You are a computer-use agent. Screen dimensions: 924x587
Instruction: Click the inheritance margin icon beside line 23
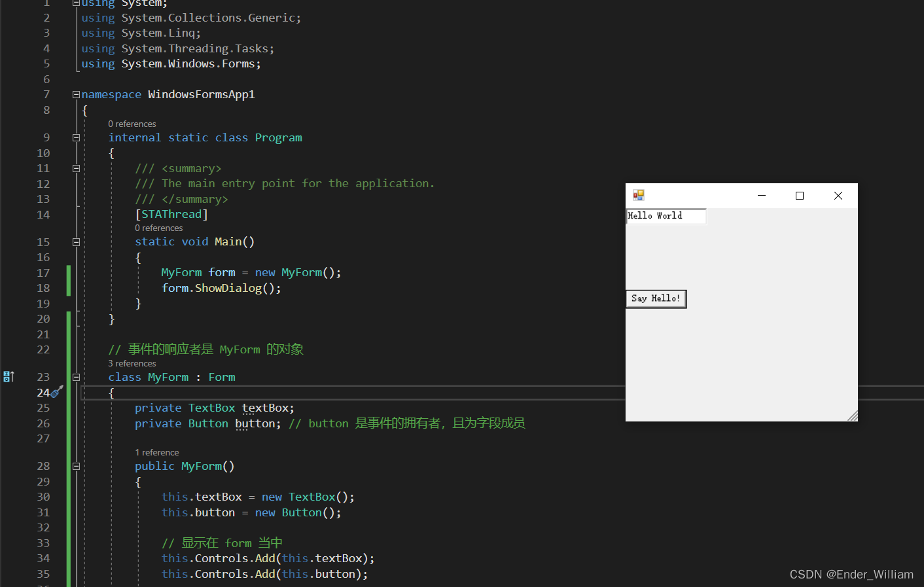tap(9, 377)
